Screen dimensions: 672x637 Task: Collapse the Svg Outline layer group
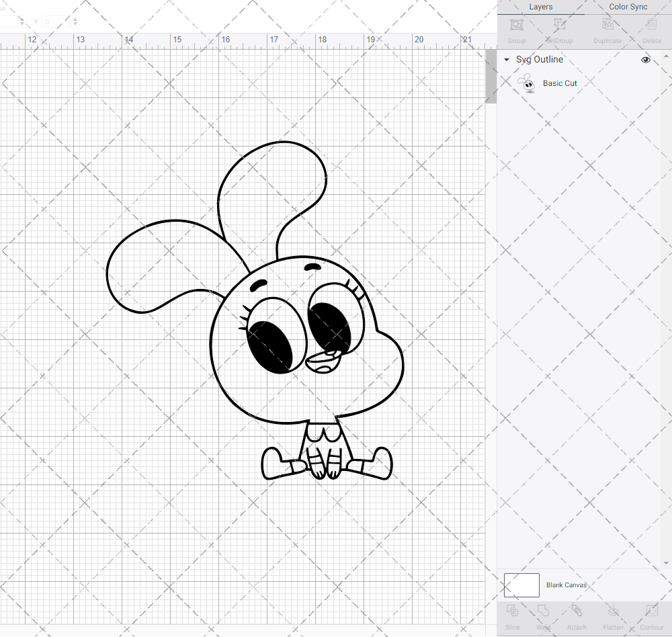(506, 59)
